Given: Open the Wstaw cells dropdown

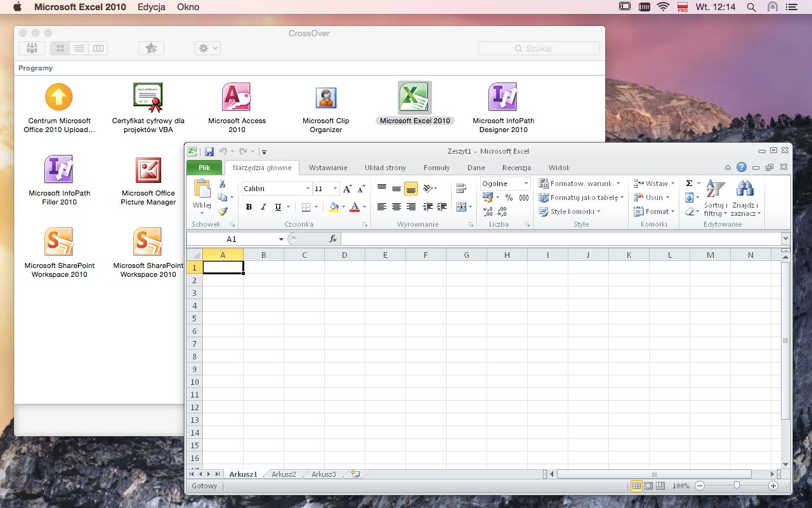Looking at the screenshot, I should click(x=653, y=184).
